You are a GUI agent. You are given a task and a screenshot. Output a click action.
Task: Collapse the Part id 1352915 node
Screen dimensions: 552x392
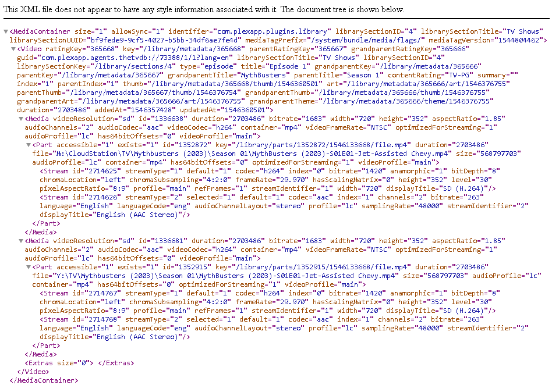(x=29, y=267)
